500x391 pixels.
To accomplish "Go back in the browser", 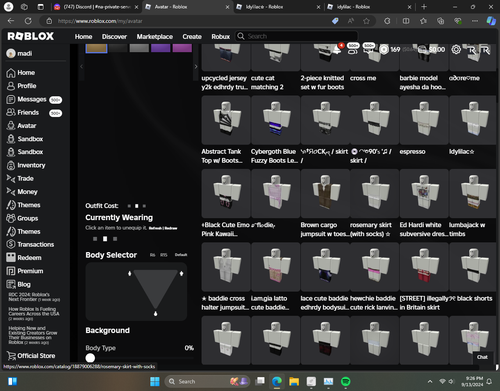I will (x=11, y=21).
